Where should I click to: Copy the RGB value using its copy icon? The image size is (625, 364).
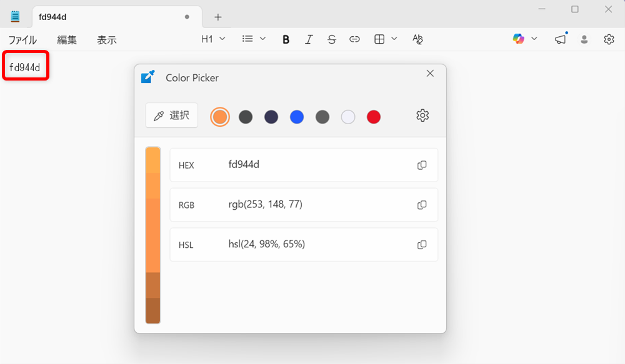pyautogui.click(x=422, y=205)
